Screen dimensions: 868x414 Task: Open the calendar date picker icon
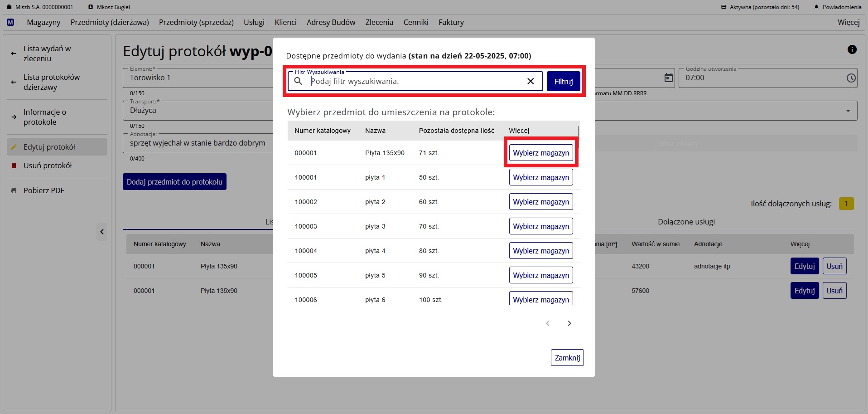pos(668,78)
